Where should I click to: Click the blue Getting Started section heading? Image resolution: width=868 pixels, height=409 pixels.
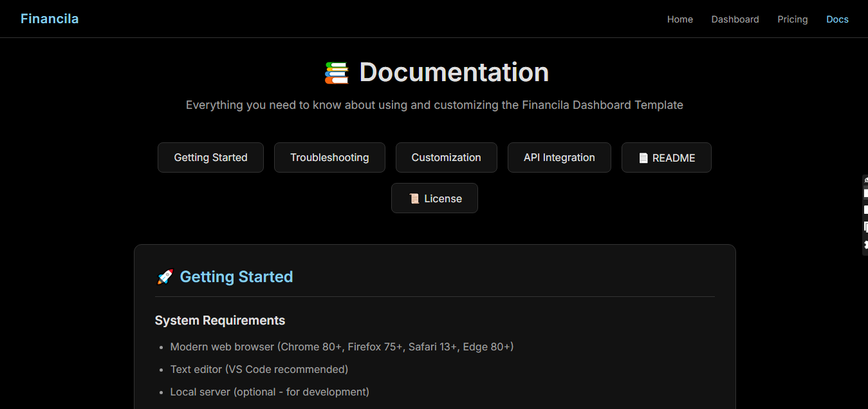pos(236,277)
